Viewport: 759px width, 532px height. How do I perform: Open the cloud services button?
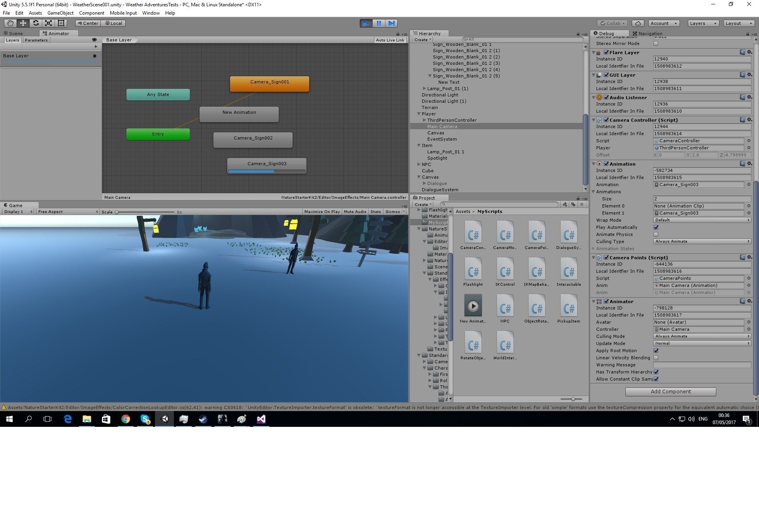pyautogui.click(x=638, y=23)
